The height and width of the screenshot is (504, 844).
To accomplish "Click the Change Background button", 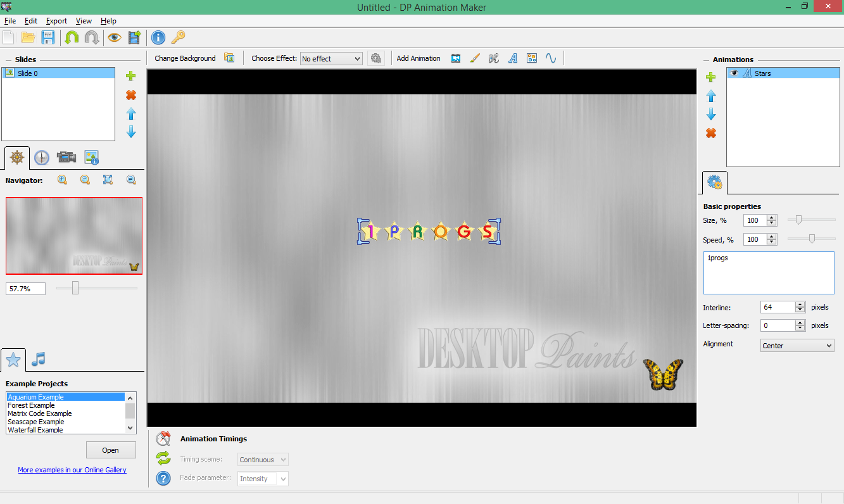I will [x=184, y=58].
